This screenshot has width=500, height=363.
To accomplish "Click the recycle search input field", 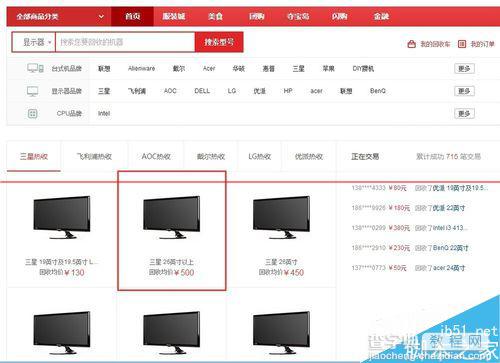I will pyautogui.click(x=125, y=42).
